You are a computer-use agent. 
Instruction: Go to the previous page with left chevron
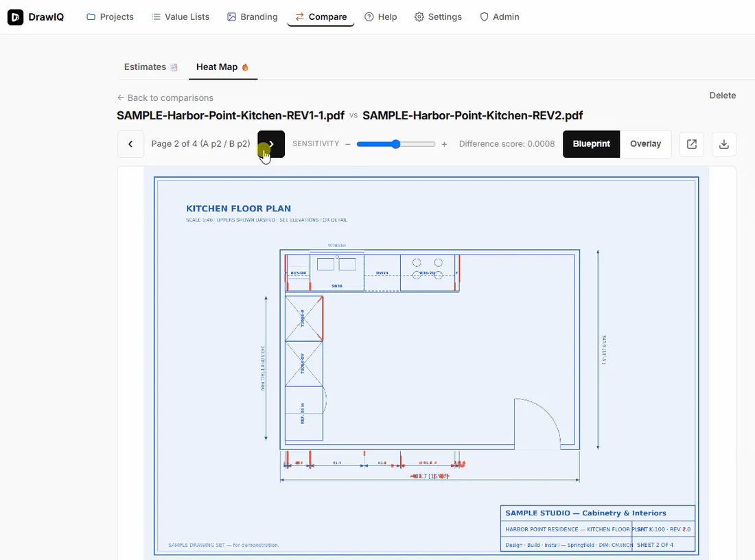(130, 144)
